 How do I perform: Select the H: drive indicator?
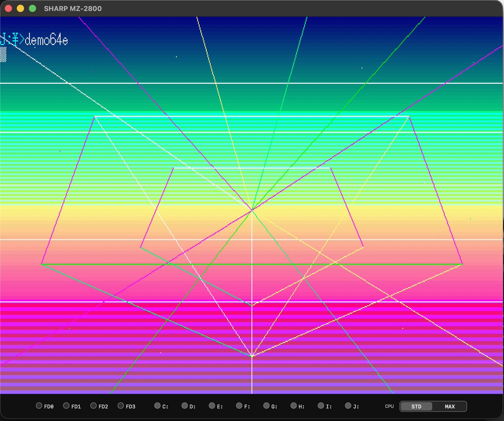coord(294,406)
